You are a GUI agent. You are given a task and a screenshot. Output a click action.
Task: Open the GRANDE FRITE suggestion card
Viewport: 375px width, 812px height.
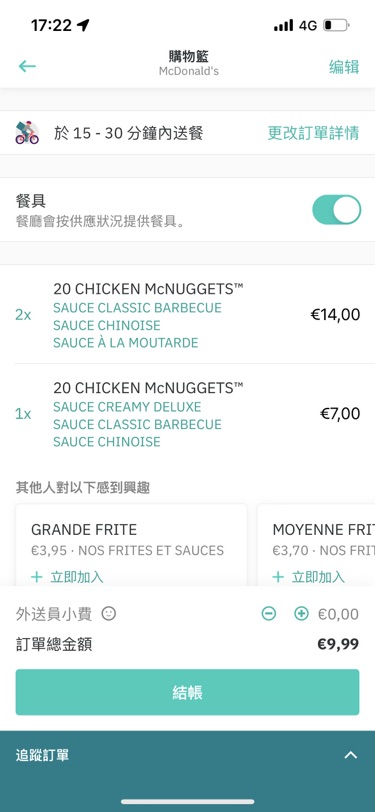click(x=131, y=545)
